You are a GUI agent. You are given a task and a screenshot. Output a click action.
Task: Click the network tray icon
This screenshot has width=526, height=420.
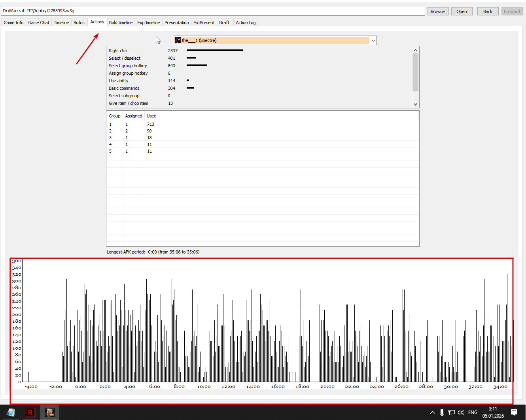pyautogui.click(x=452, y=412)
